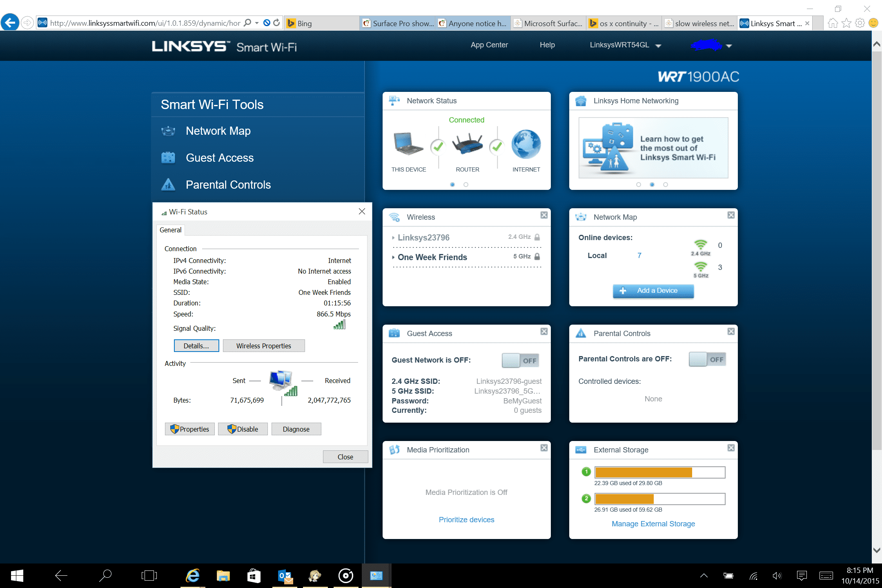
Task: Close the Guest Access widget
Action: coord(544,332)
